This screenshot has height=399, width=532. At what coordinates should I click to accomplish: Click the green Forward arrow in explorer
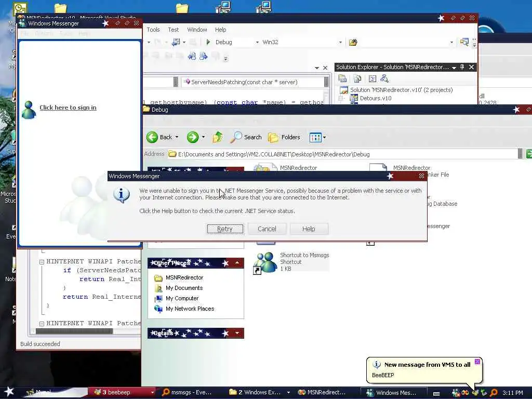[x=193, y=137]
